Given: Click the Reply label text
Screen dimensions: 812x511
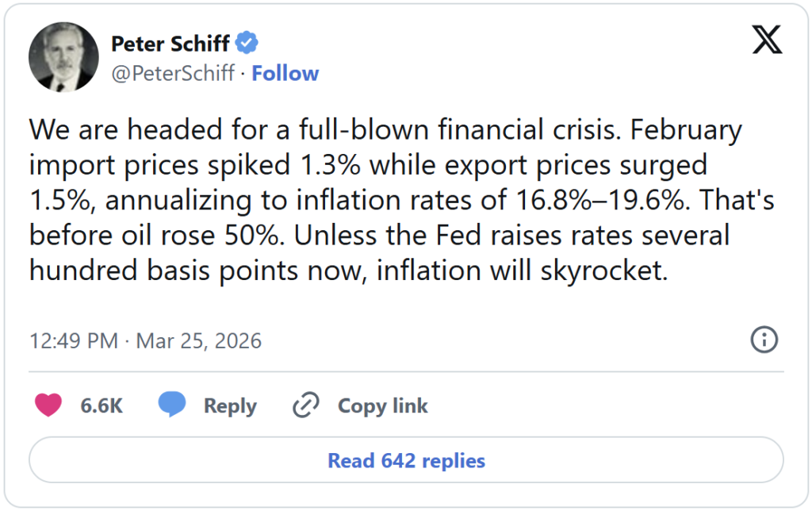Looking at the screenshot, I should 232,405.
